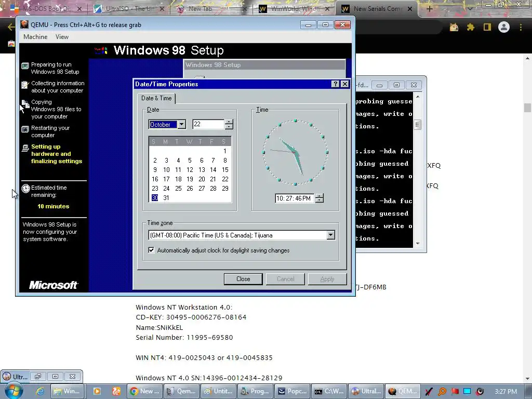Select highlighted day 30 in the calendar
The width and height of the screenshot is (532, 399).
tap(155, 198)
